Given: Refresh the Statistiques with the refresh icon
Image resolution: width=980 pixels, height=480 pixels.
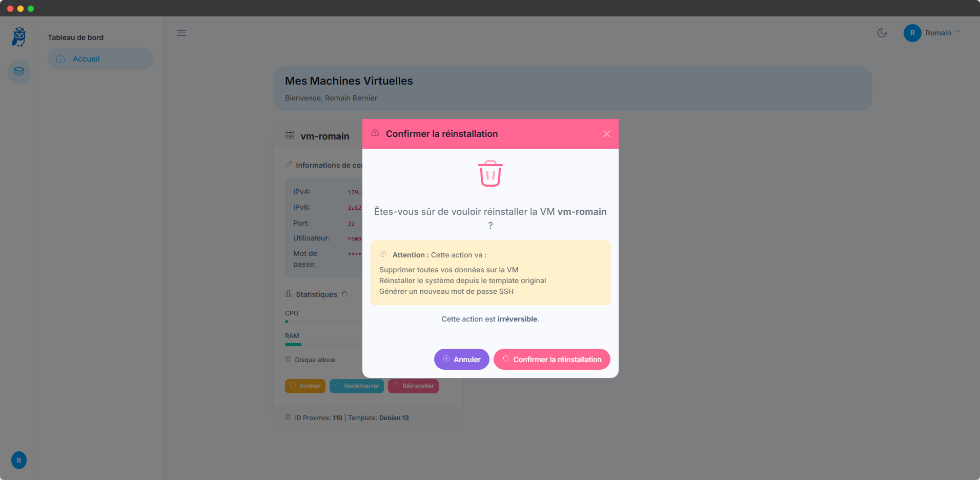Looking at the screenshot, I should tap(344, 294).
